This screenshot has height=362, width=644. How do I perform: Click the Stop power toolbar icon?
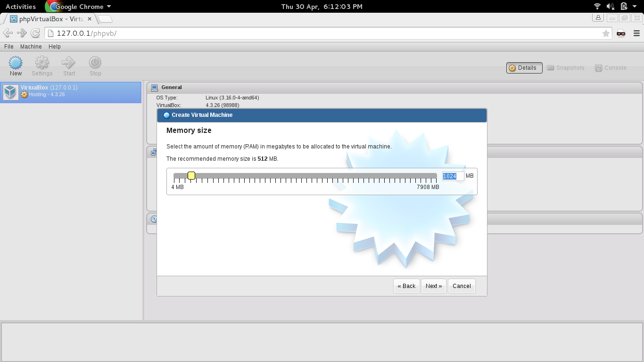(x=95, y=63)
